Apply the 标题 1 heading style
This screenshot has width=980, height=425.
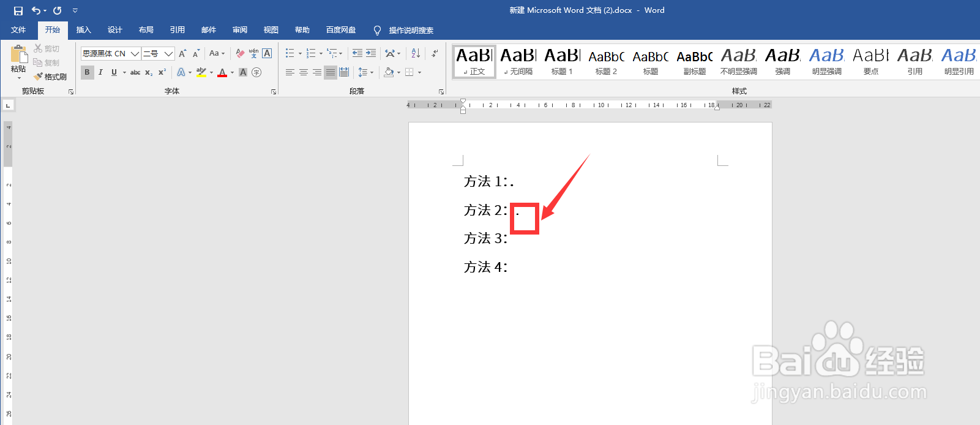point(563,62)
